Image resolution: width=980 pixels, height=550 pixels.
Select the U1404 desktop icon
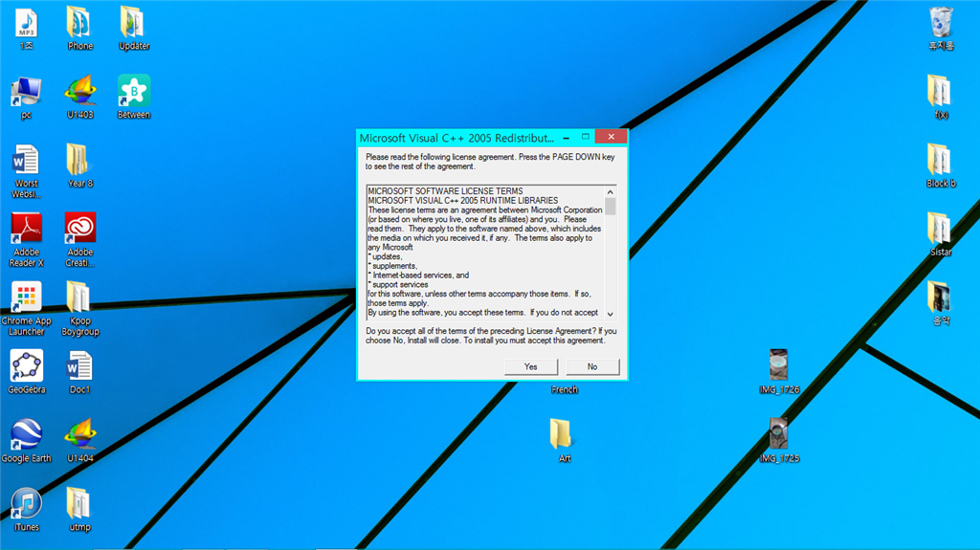point(80,435)
